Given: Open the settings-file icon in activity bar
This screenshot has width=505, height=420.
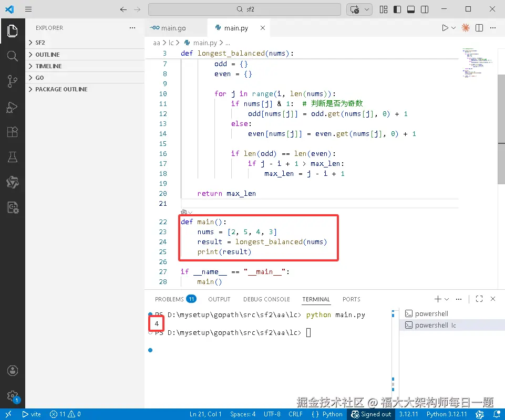Looking at the screenshot, I should 13,207.
